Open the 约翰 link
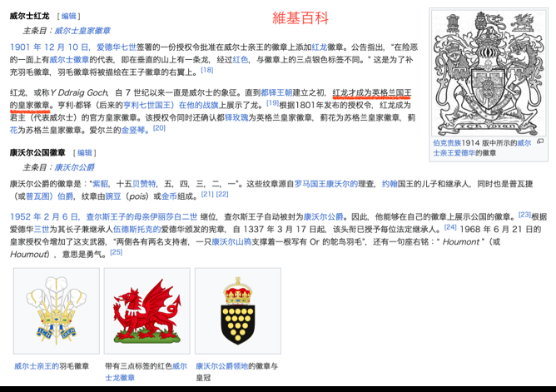Image resolution: width=556 pixels, height=392 pixels. (x=390, y=184)
